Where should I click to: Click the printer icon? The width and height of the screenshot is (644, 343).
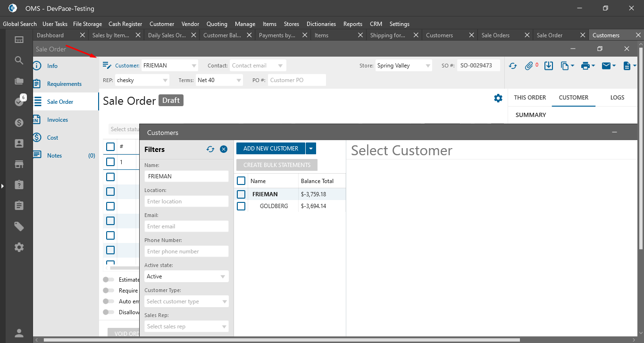(x=585, y=66)
